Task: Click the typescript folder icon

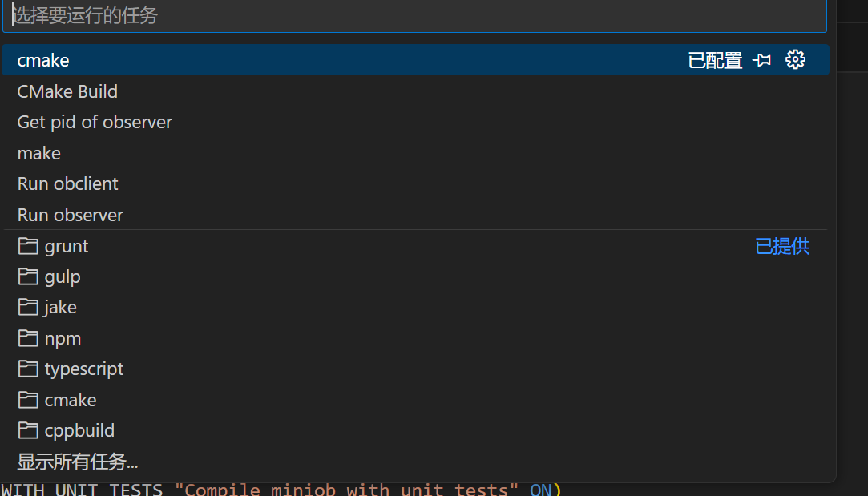Action: tap(29, 369)
